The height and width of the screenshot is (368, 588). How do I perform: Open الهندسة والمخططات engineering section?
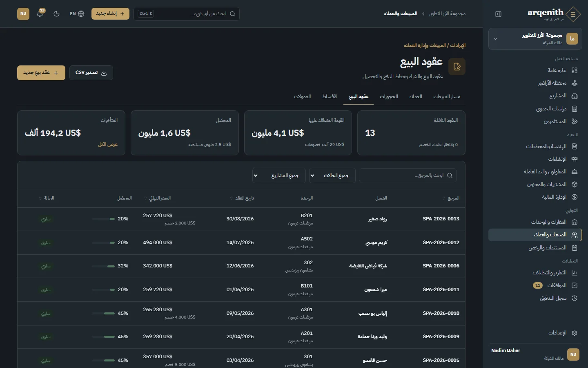[535, 146]
